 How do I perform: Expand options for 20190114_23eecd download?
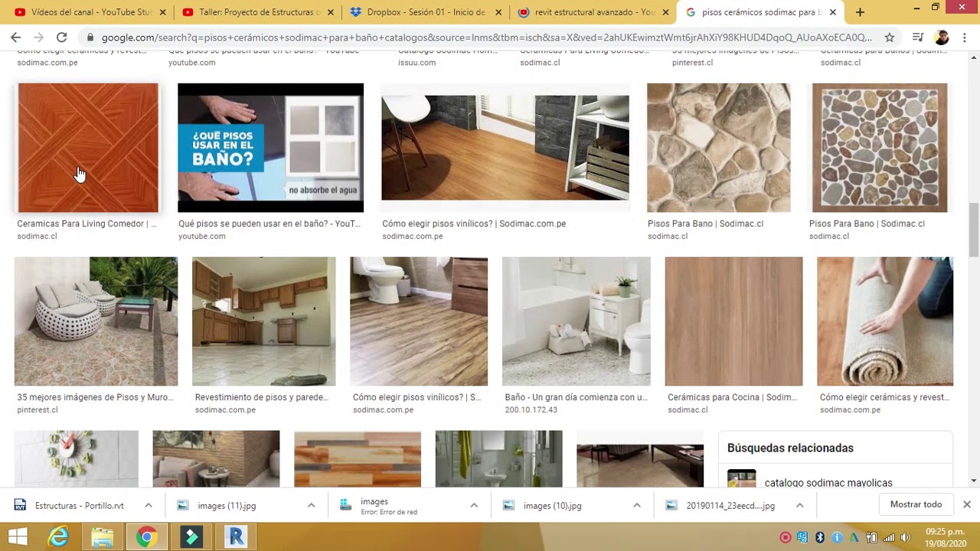click(799, 505)
